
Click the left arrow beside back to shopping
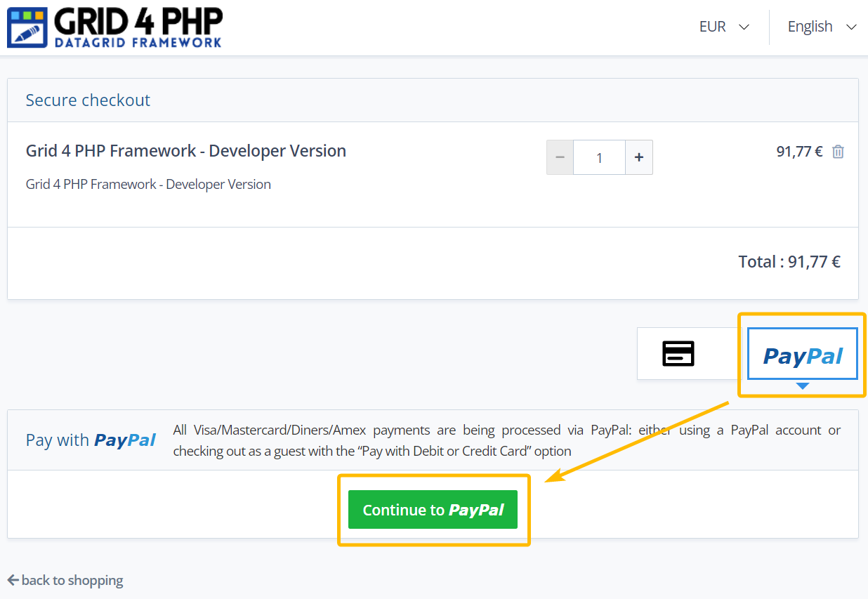tap(13, 580)
